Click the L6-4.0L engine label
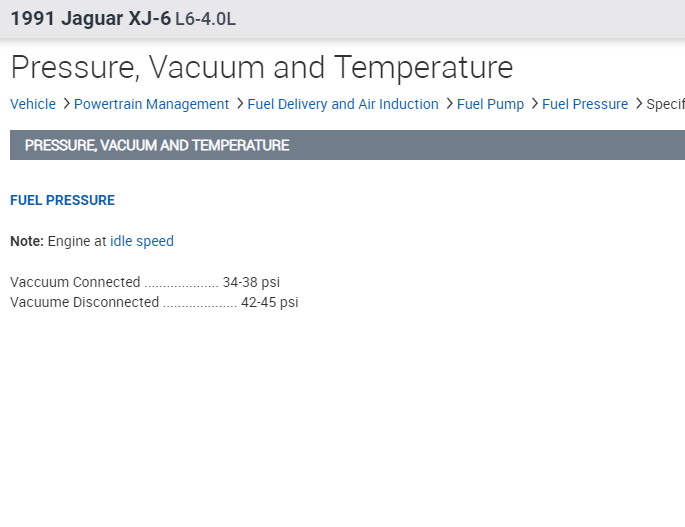 [206, 19]
